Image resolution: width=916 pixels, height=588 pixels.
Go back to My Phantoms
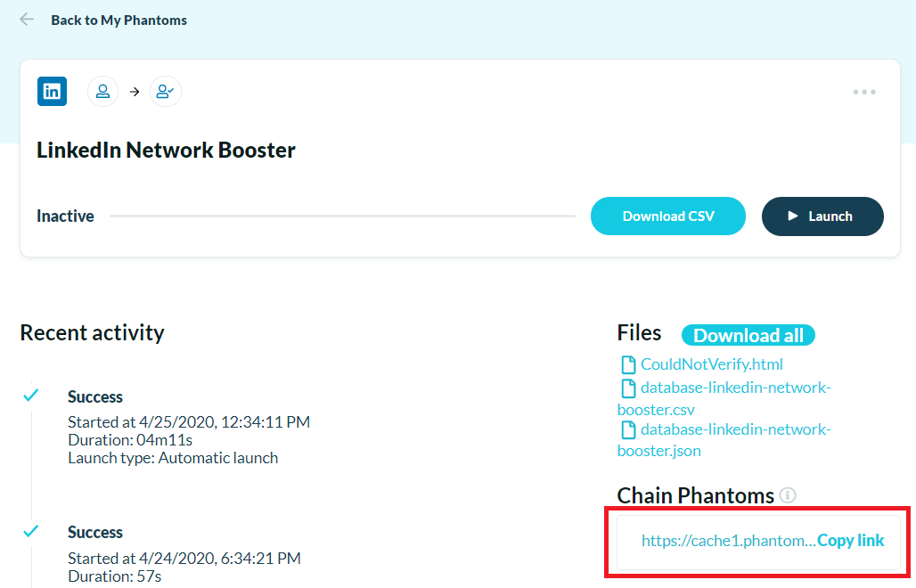[x=119, y=20]
